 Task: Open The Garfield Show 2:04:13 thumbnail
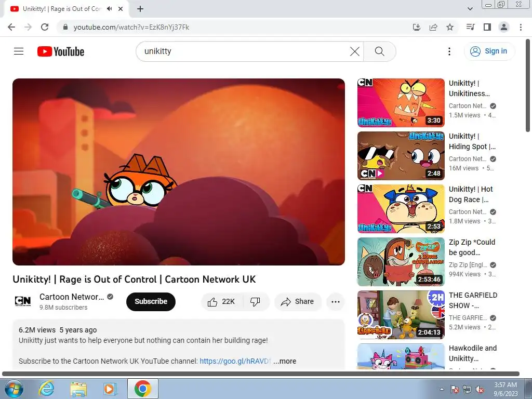pyautogui.click(x=401, y=314)
